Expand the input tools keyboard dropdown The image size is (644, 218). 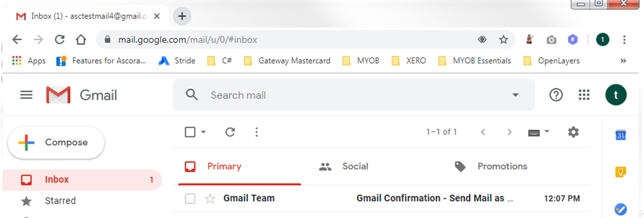pos(546,131)
